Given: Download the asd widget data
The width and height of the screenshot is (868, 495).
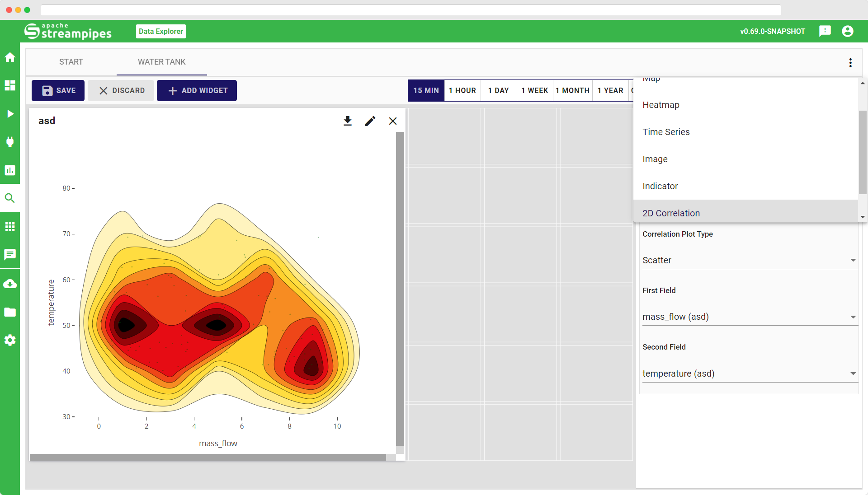Looking at the screenshot, I should 347,121.
